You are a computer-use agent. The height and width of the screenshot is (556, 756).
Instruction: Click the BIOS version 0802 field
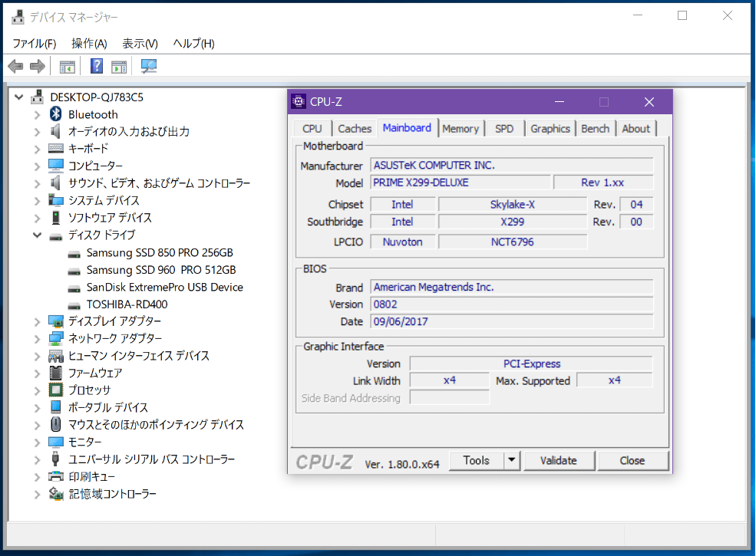pyautogui.click(x=512, y=304)
